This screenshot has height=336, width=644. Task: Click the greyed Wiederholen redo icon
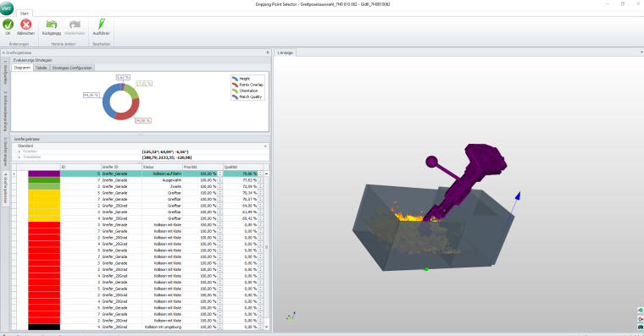pos(75,25)
